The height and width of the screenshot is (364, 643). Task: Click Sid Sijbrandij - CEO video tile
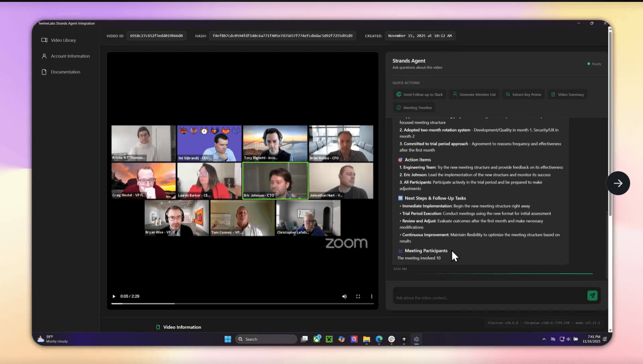[209, 144]
